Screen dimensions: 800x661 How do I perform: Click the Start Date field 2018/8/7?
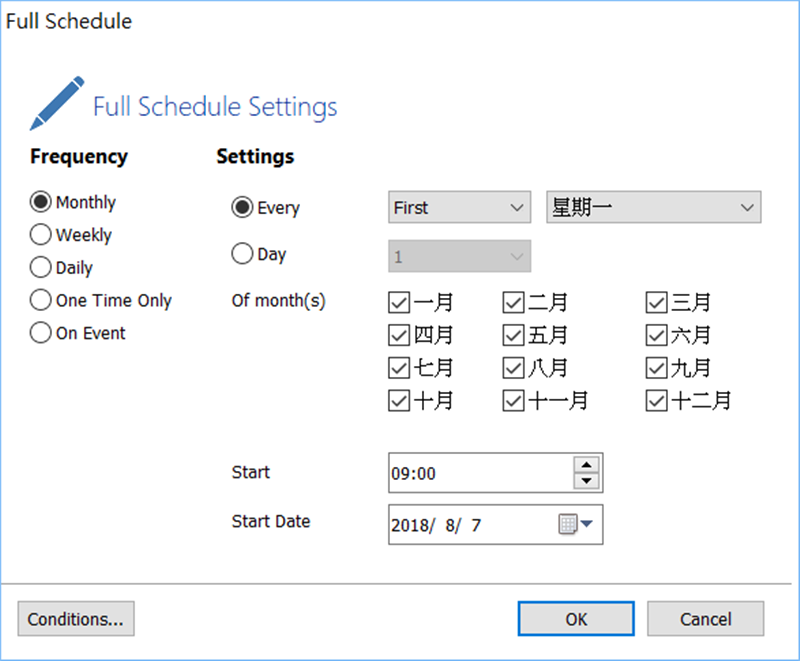(470, 524)
